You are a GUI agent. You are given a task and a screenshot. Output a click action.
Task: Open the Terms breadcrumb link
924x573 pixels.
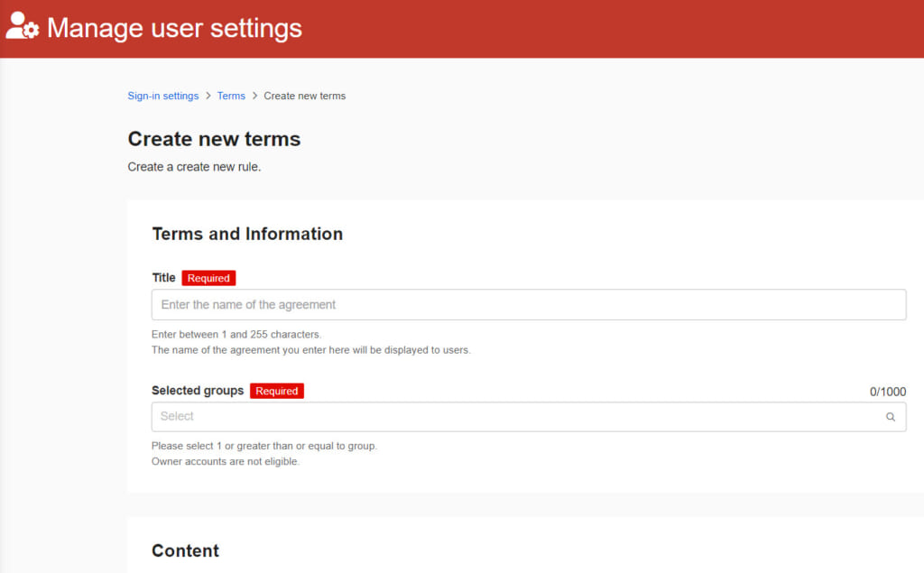coord(231,96)
